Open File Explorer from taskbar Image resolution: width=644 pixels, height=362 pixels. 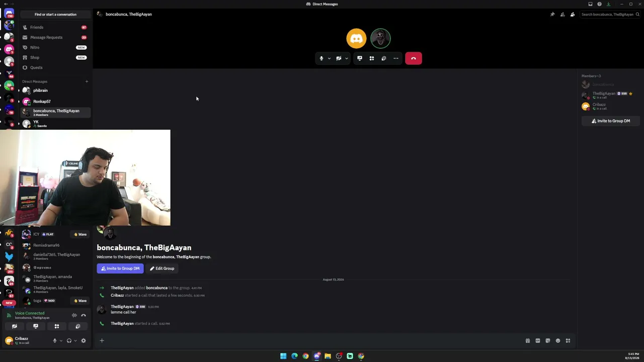click(x=328, y=356)
